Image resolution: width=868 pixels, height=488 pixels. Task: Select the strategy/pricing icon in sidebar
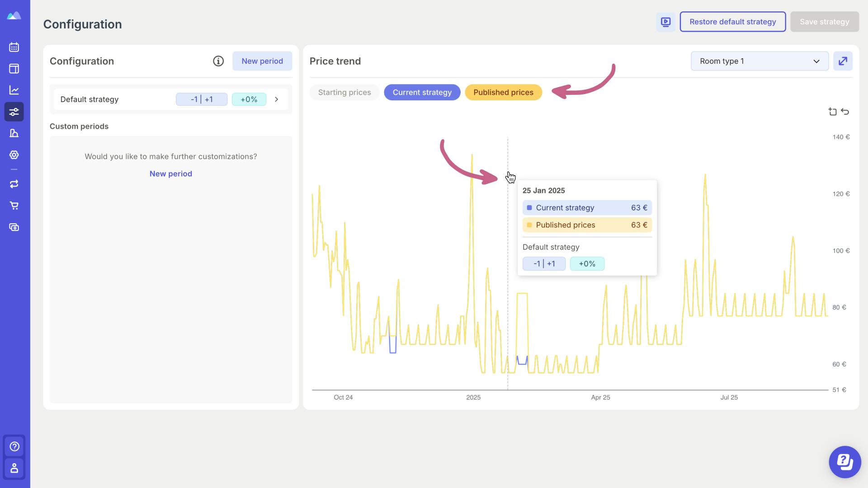click(14, 112)
